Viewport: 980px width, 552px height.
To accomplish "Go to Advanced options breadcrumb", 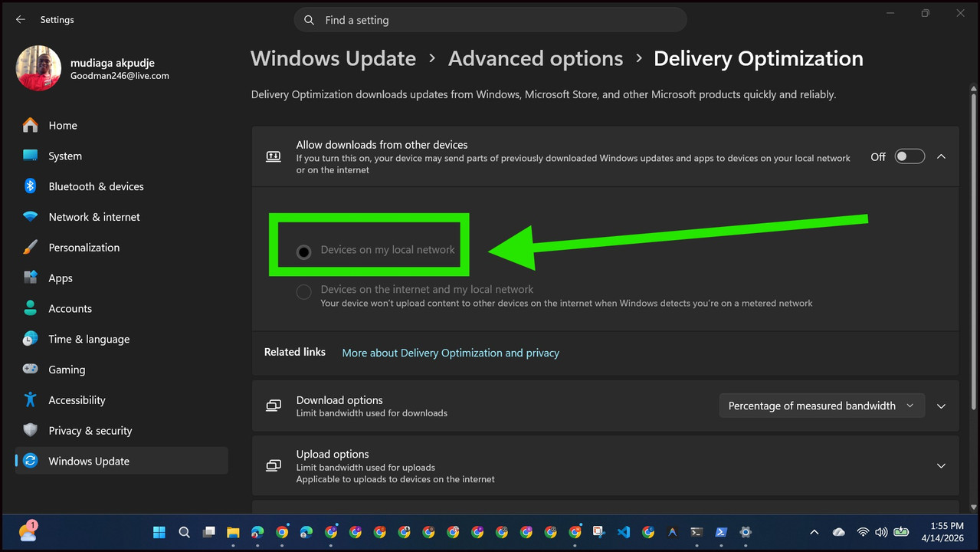I will tap(536, 58).
